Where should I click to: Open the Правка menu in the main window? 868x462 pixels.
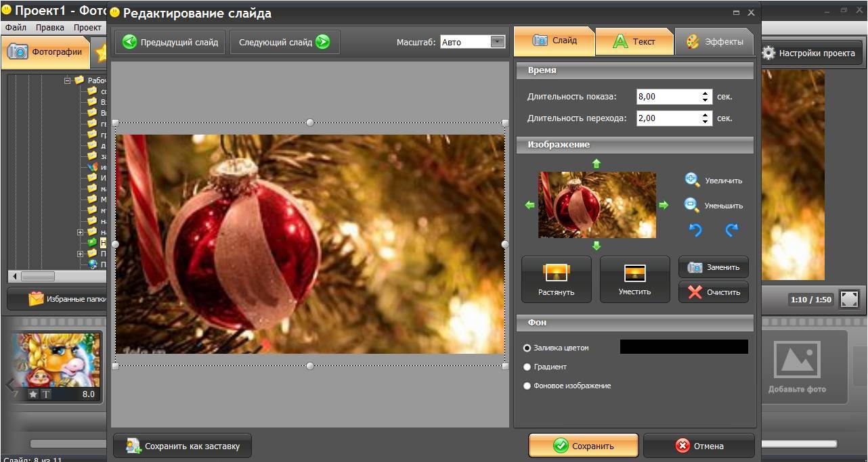50,28
